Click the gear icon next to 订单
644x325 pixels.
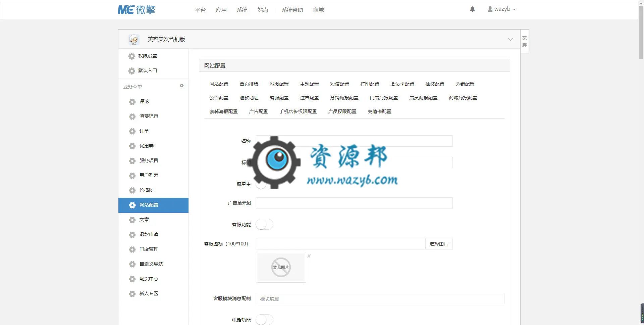[x=132, y=131]
